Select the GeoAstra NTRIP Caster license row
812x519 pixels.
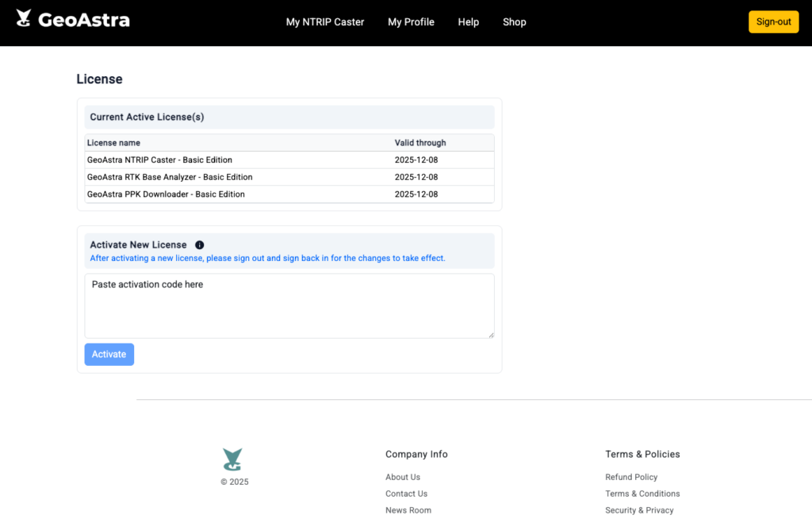click(x=289, y=160)
